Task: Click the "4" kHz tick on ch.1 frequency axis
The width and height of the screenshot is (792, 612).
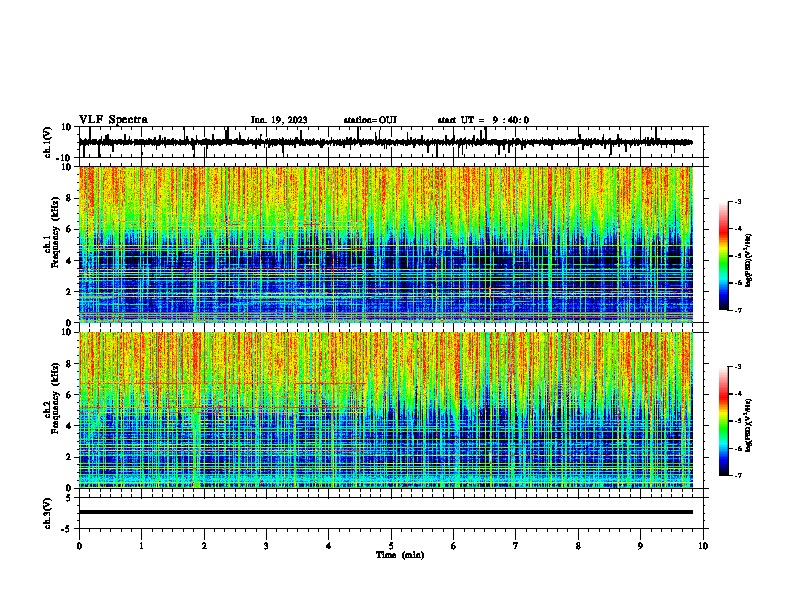Action: click(69, 261)
